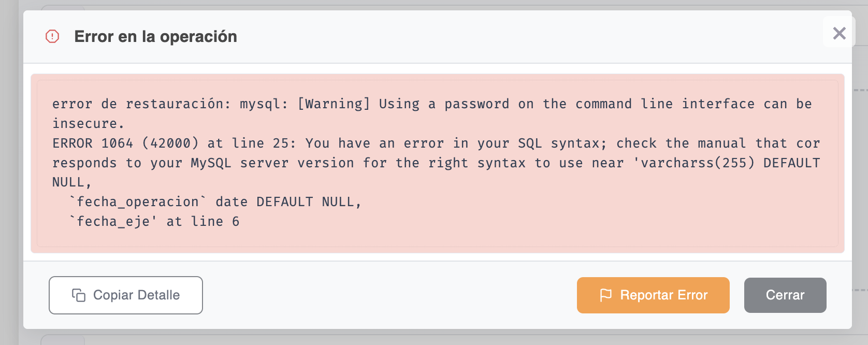Click the word "insecure." in the message
The height and width of the screenshot is (345, 868).
(x=88, y=124)
